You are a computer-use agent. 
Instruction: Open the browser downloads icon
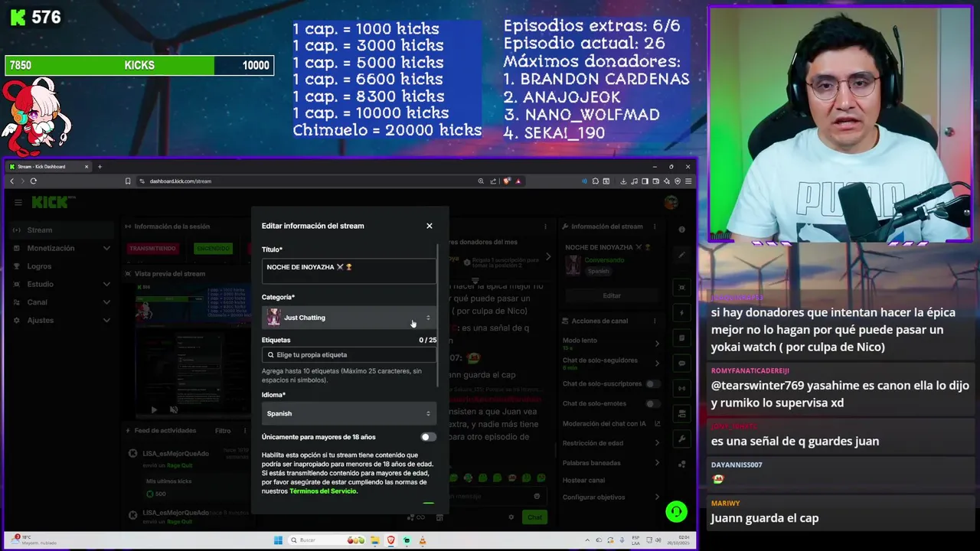(624, 181)
